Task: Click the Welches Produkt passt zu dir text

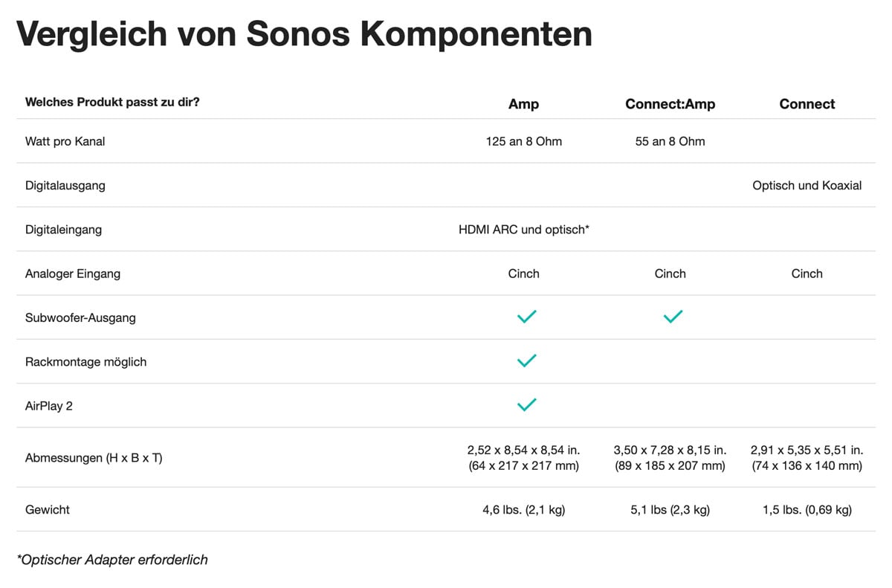Action: coord(112,103)
